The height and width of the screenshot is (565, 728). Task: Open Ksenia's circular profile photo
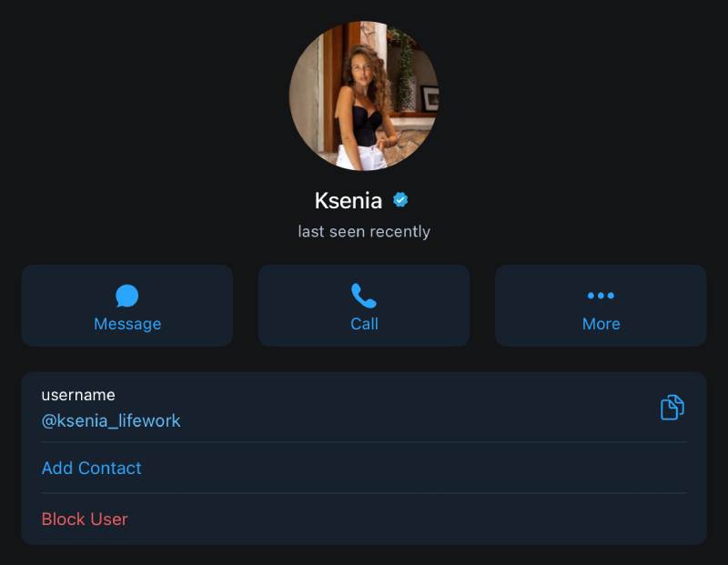(x=364, y=96)
